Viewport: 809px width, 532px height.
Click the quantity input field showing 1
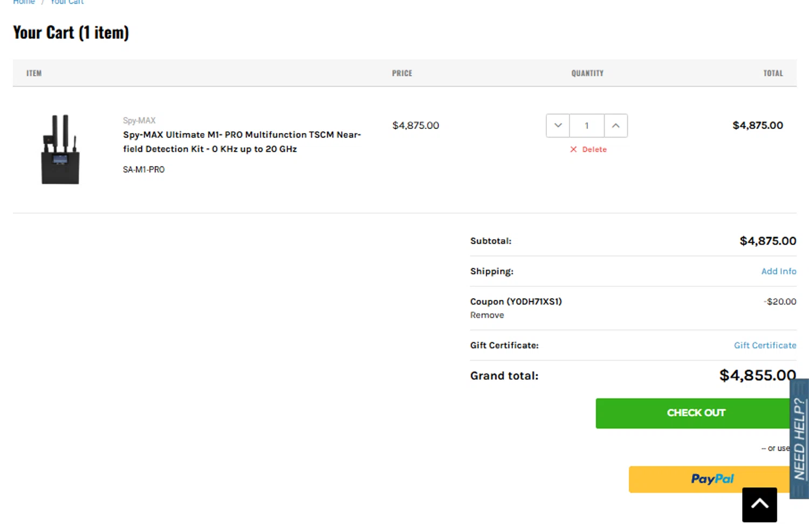coord(587,126)
